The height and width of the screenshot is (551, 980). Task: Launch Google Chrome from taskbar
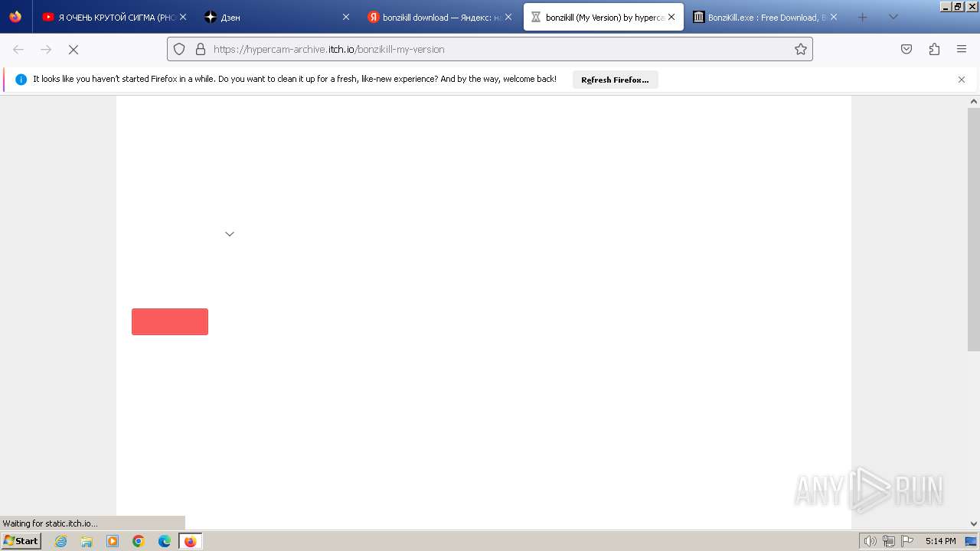click(139, 541)
